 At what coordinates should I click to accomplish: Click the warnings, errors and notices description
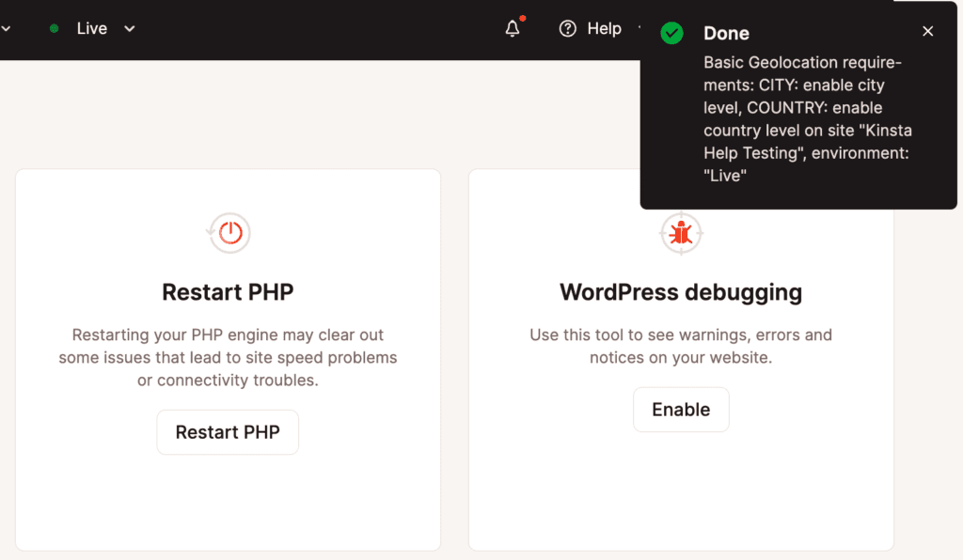[x=681, y=346]
